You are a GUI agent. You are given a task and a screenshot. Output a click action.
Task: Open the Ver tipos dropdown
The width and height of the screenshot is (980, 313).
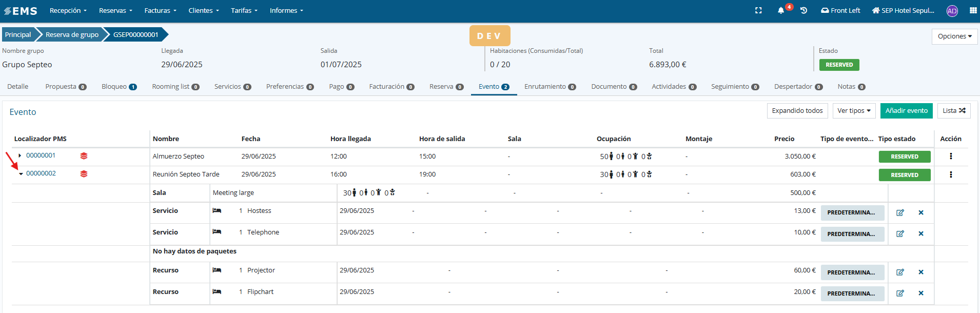click(854, 111)
